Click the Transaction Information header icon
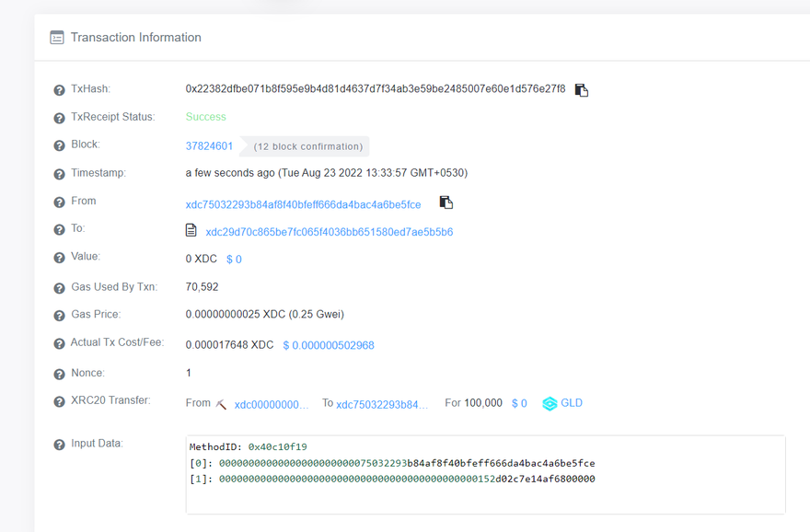 57,38
